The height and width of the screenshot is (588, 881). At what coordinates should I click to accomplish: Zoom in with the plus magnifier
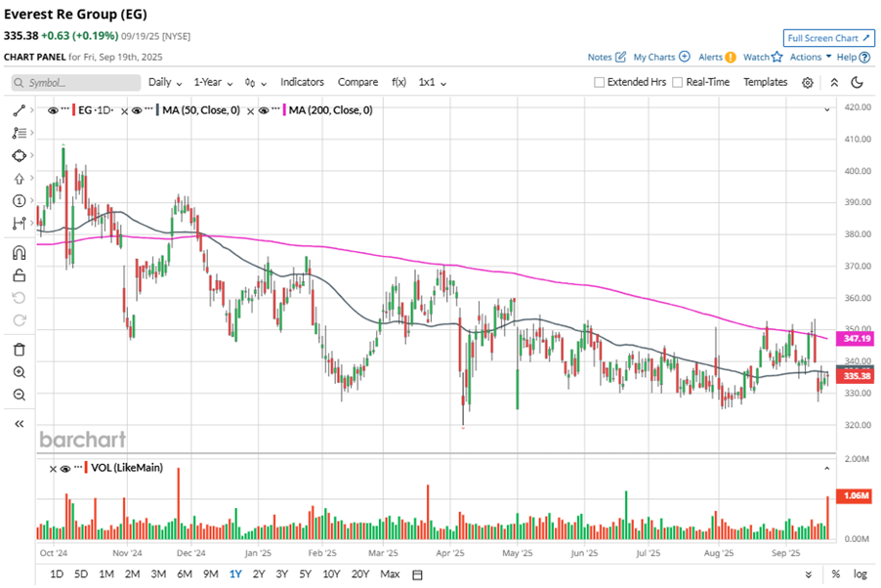pos(20,372)
